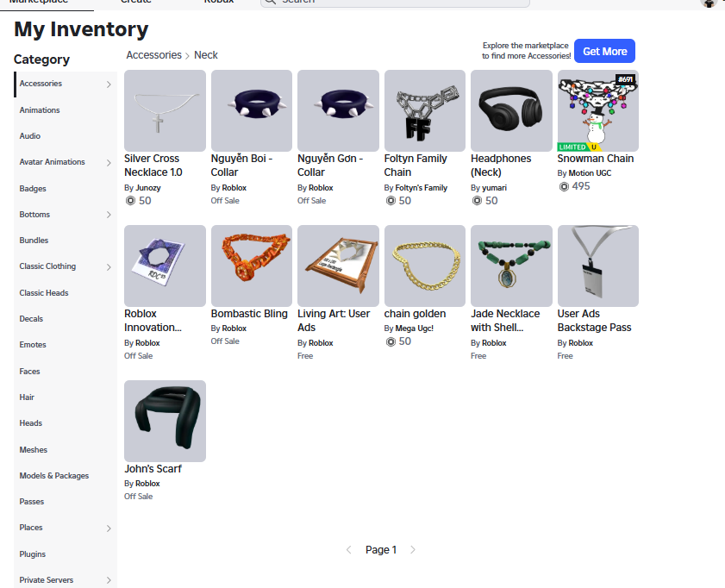
Task: Click the Neck breadcrumb link
Action: [x=206, y=55]
